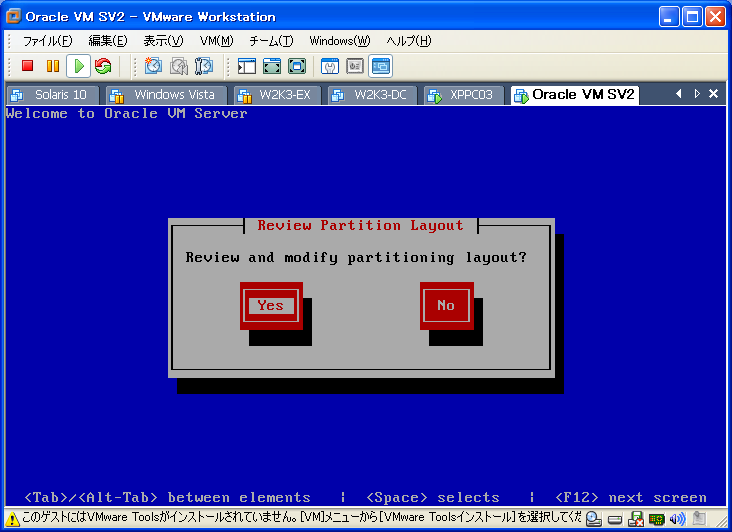732x532 pixels.
Task: Reset the virtual machine using the restart icon
Action: coord(103,66)
